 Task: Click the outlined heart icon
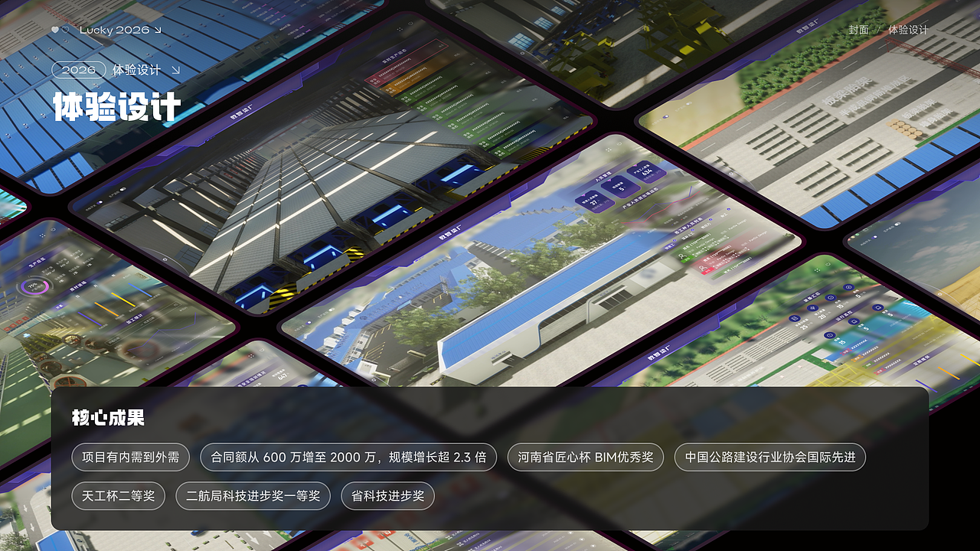pyautogui.click(x=65, y=30)
